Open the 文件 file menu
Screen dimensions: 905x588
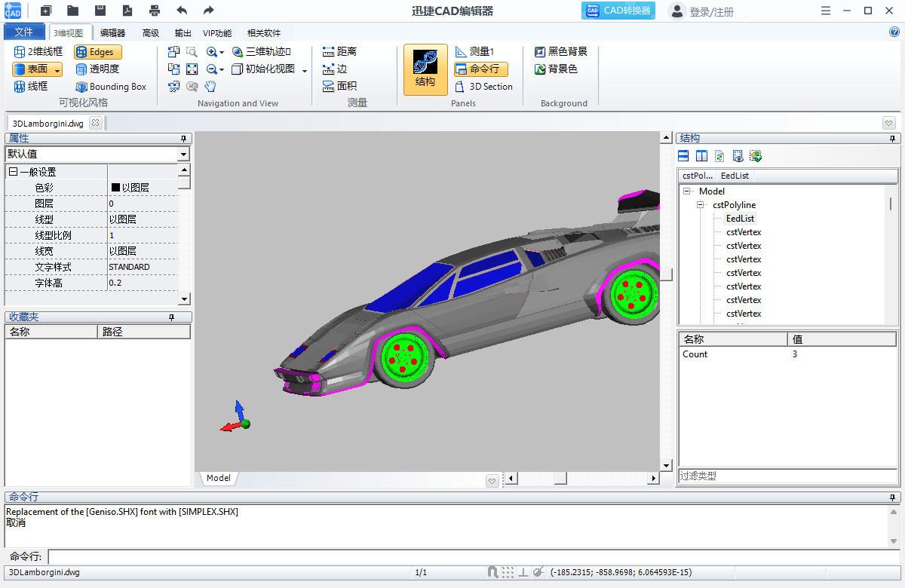(24, 32)
